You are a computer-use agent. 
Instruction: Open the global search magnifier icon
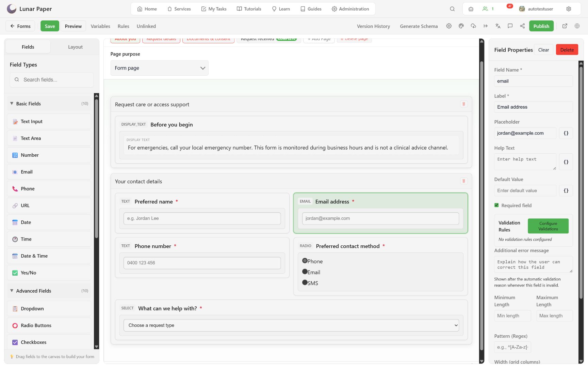(452, 9)
